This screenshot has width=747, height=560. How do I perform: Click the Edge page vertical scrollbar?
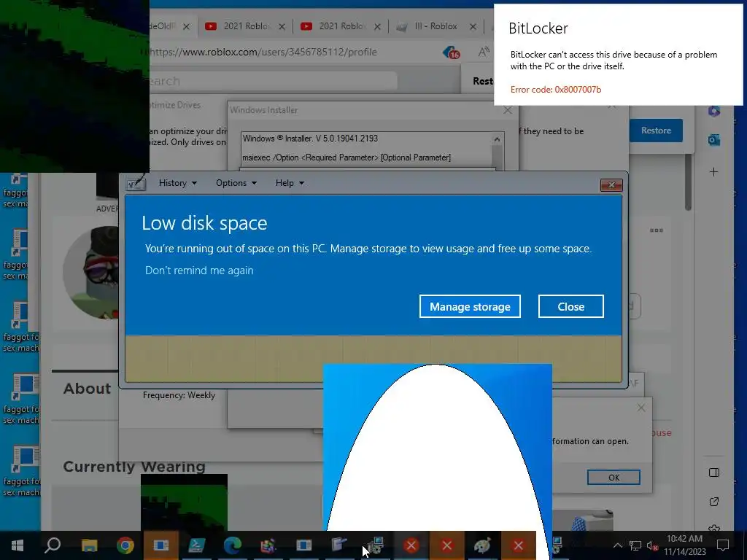click(688, 182)
